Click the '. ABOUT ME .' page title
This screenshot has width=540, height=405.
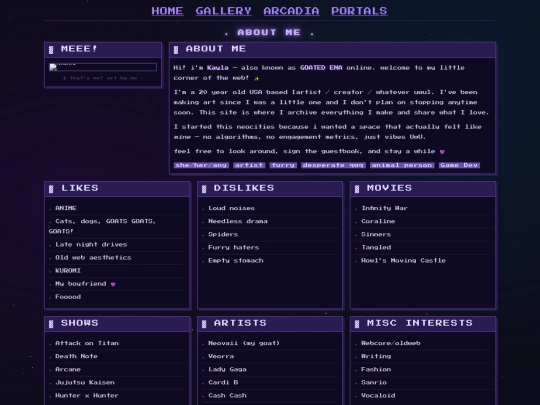[x=269, y=32]
